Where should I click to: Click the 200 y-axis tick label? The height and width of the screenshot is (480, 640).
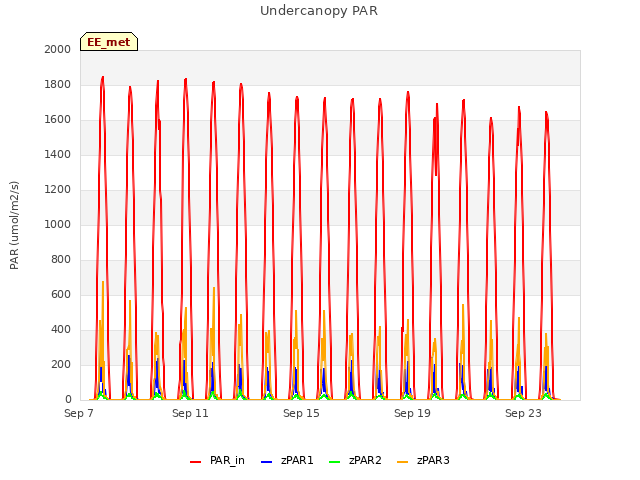(x=61, y=364)
